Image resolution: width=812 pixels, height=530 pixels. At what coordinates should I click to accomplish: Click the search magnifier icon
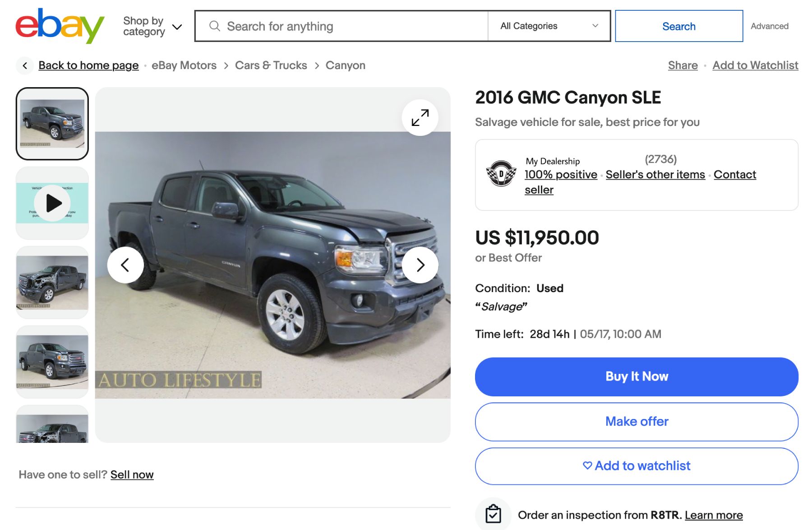[215, 26]
